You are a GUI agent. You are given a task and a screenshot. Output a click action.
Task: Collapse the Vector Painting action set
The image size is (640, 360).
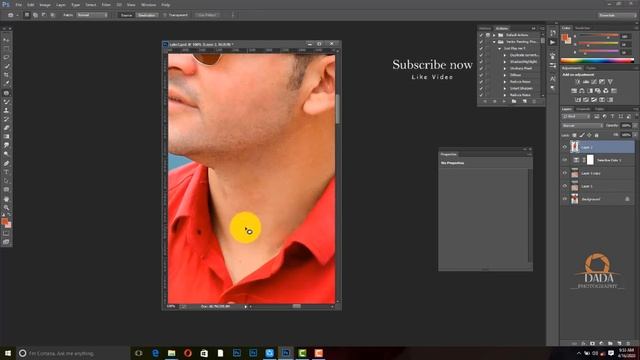coord(494,42)
